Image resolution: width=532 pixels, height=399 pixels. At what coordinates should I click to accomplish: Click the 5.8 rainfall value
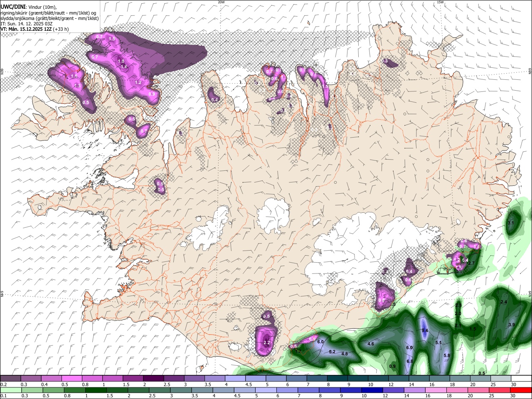(x=447, y=355)
